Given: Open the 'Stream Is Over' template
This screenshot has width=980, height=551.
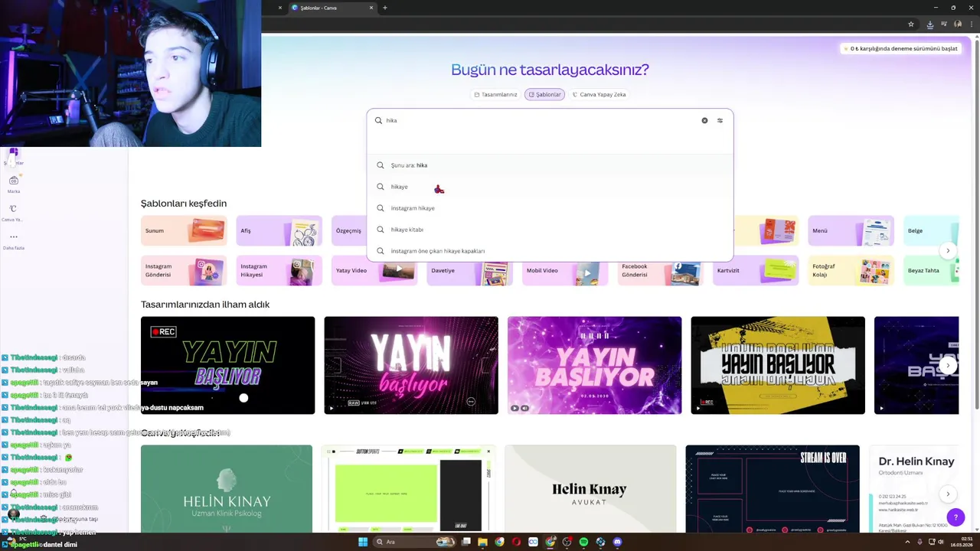Looking at the screenshot, I should pyautogui.click(x=773, y=488).
